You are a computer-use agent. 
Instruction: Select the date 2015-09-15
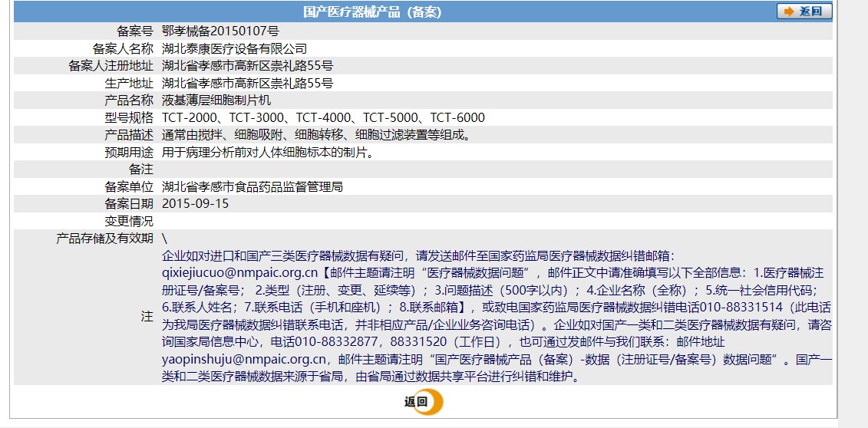coord(196,204)
